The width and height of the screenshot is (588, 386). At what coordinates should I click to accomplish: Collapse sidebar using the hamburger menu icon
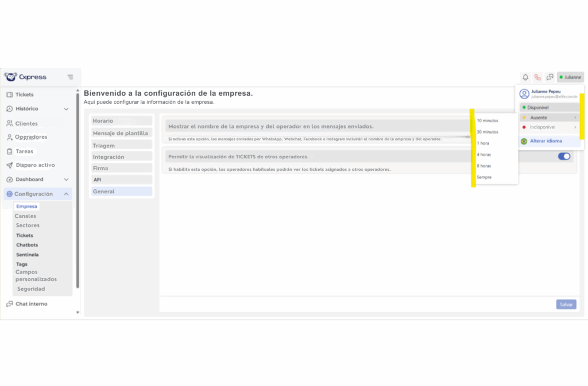pos(70,77)
